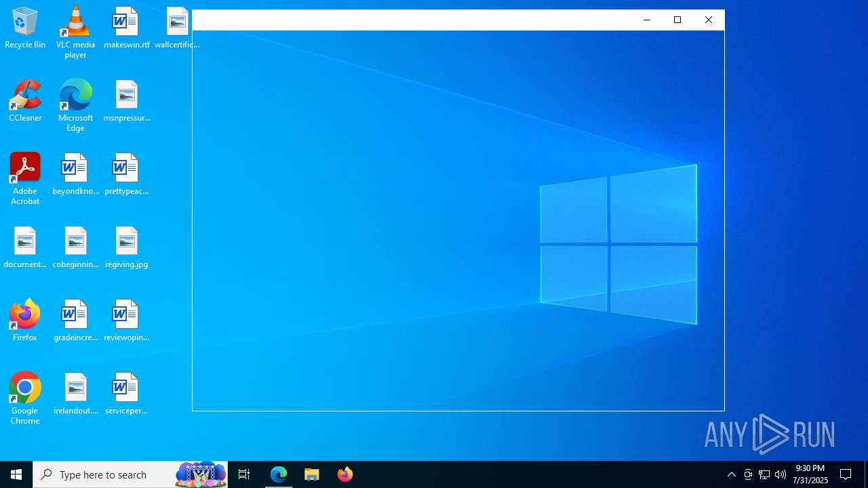This screenshot has height=488, width=868.
Task: Open File Explorer from the taskbar
Action: coord(312,474)
